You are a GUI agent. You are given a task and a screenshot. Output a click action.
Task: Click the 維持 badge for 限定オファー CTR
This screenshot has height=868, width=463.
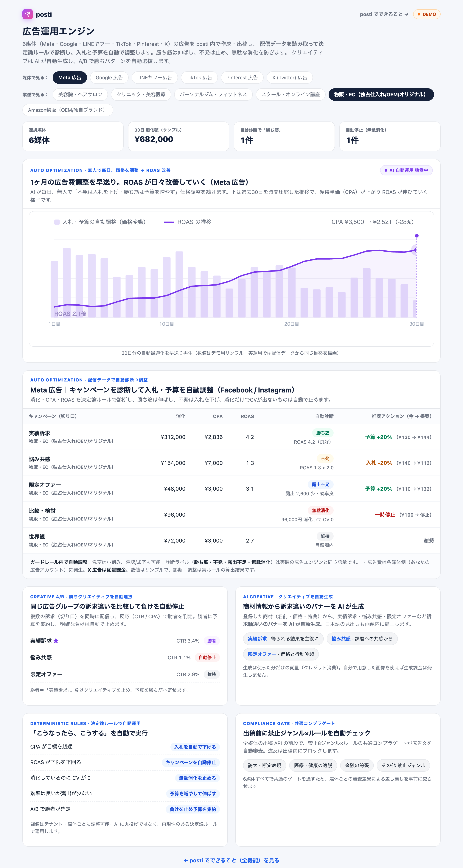212,674
